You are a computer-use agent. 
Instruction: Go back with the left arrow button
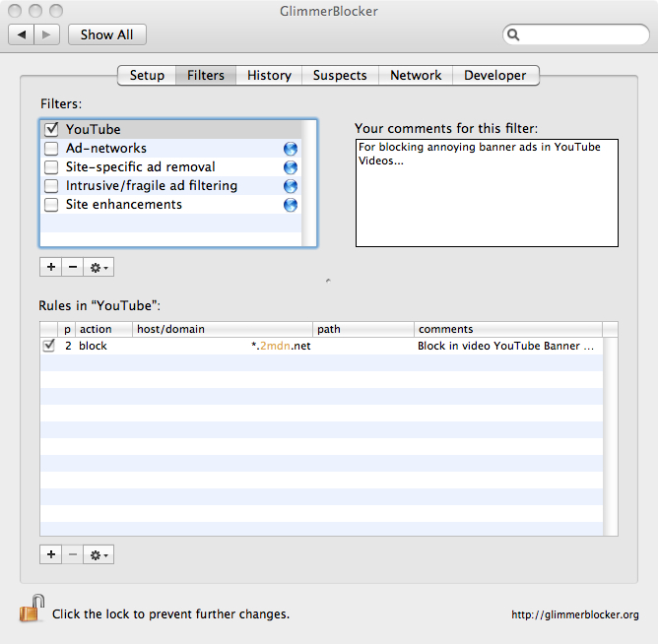[x=21, y=34]
